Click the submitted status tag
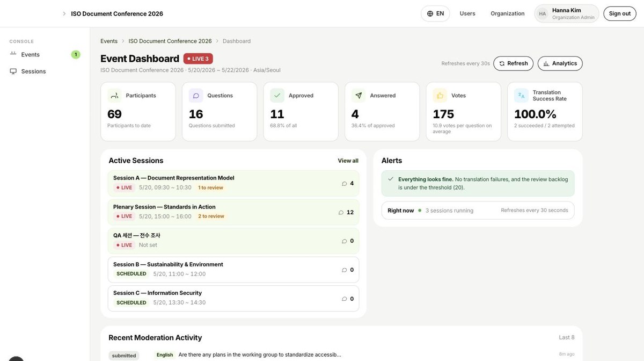This screenshot has width=644, height=361. 124,355
